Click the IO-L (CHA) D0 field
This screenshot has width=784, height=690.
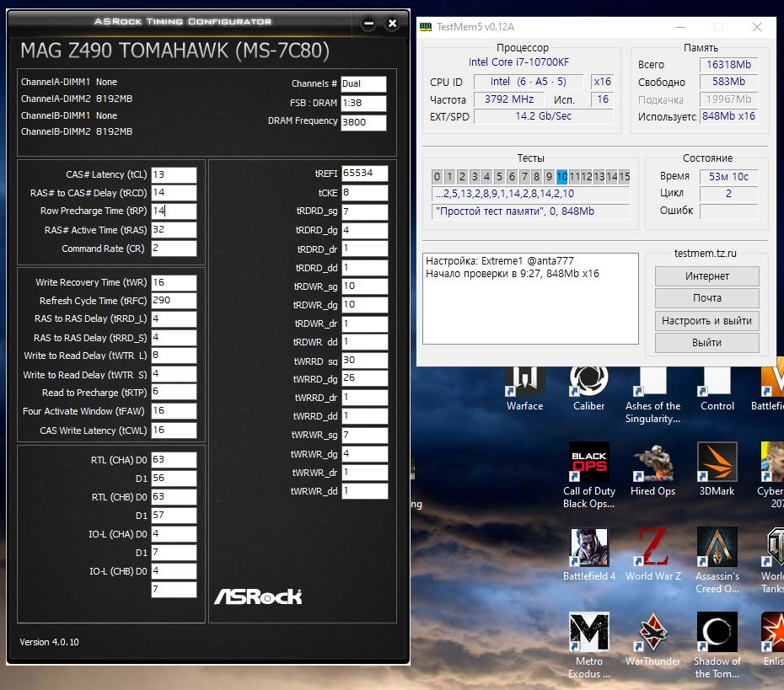pos(174,533)
